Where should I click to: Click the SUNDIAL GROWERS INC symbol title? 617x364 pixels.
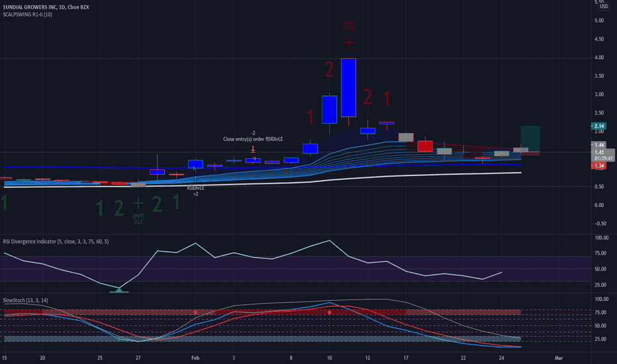46,7
